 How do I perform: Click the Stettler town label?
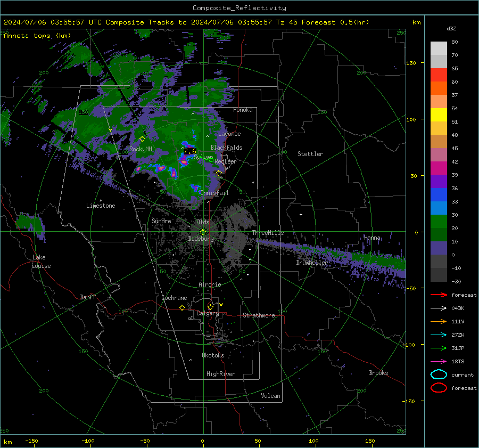click(310, 154)
